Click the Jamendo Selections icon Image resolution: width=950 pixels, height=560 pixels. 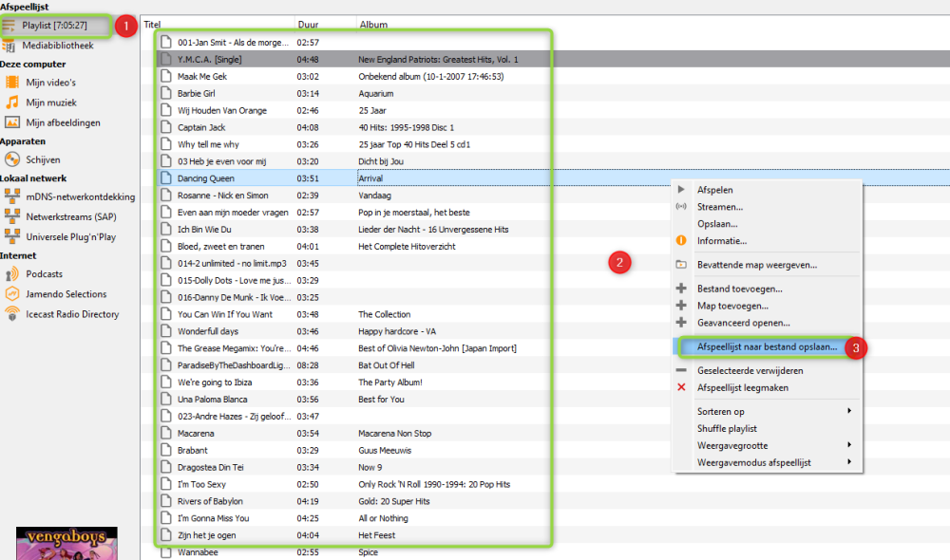(12, 294)
